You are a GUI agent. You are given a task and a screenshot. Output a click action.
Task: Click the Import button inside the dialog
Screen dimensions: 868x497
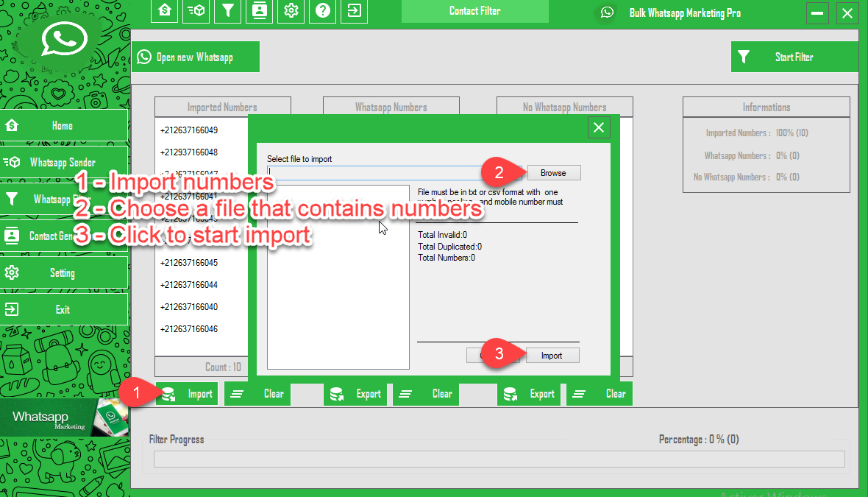pos(552,356)
